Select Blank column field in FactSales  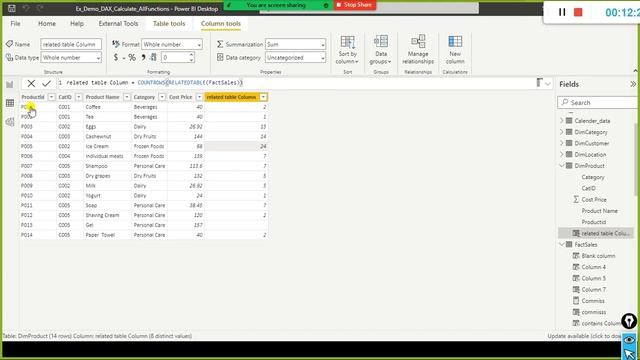click(598, 256)
